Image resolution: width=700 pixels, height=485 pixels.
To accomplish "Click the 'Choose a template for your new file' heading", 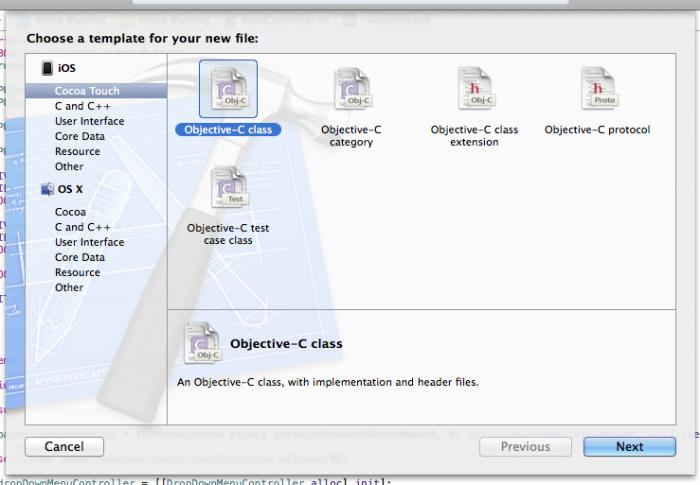I will coord(142,38).
